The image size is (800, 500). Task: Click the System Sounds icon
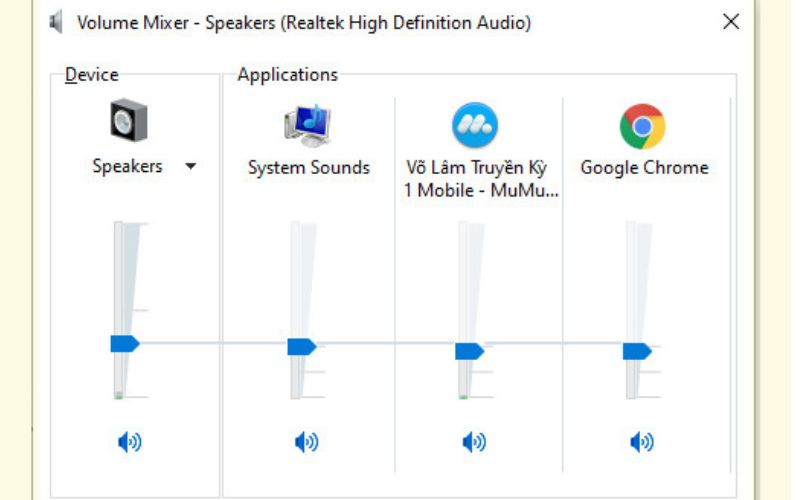[308, 125]
